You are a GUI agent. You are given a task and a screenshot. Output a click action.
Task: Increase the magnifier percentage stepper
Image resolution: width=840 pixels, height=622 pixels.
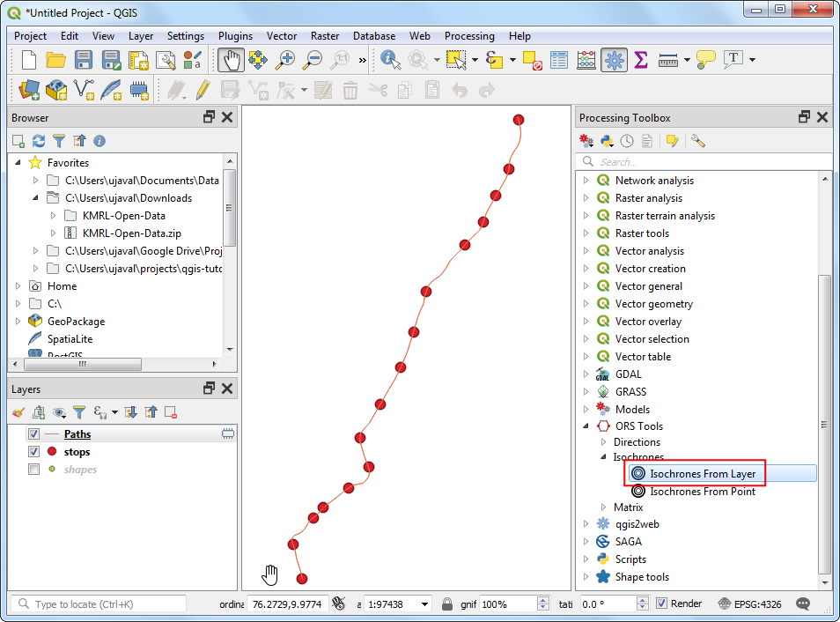click(x=543, y=601)
